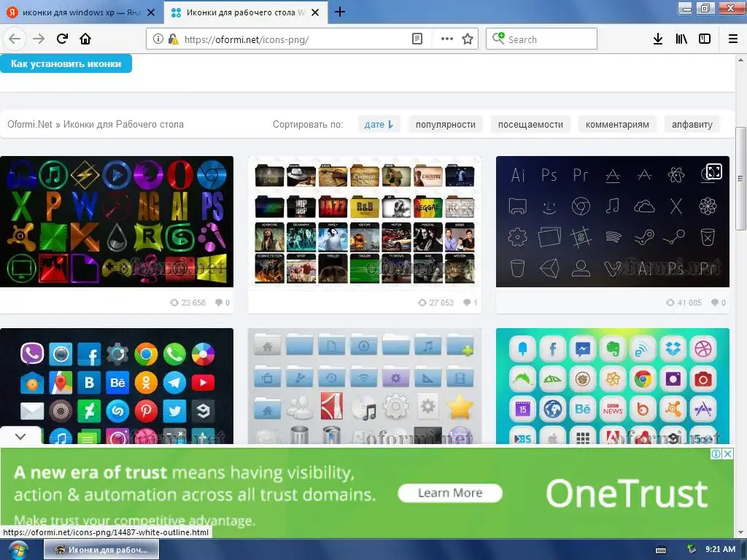Click the search engine magnifier icon
The image size is (747, 560).
pyautogui.click(x=498, y=38)
